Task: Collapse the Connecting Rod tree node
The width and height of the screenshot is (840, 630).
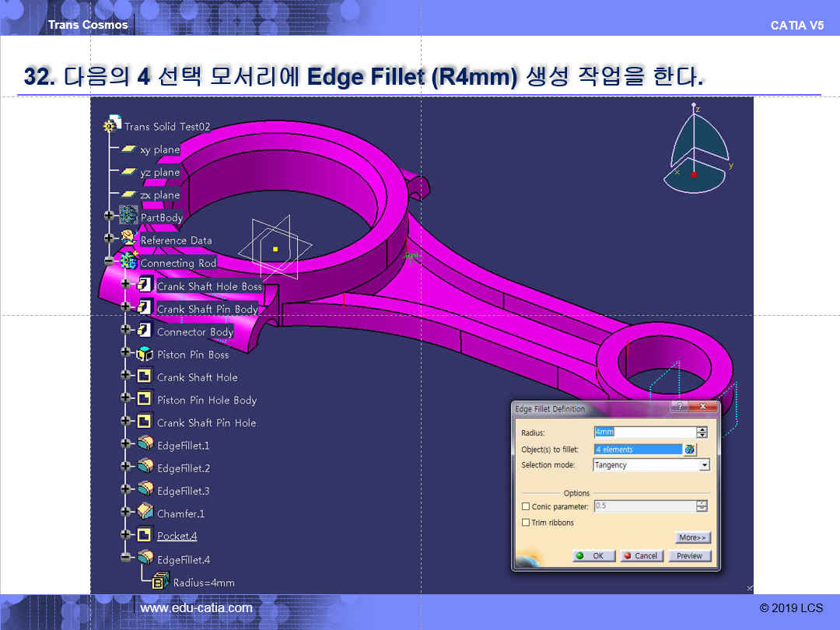Action: [109, 262]
